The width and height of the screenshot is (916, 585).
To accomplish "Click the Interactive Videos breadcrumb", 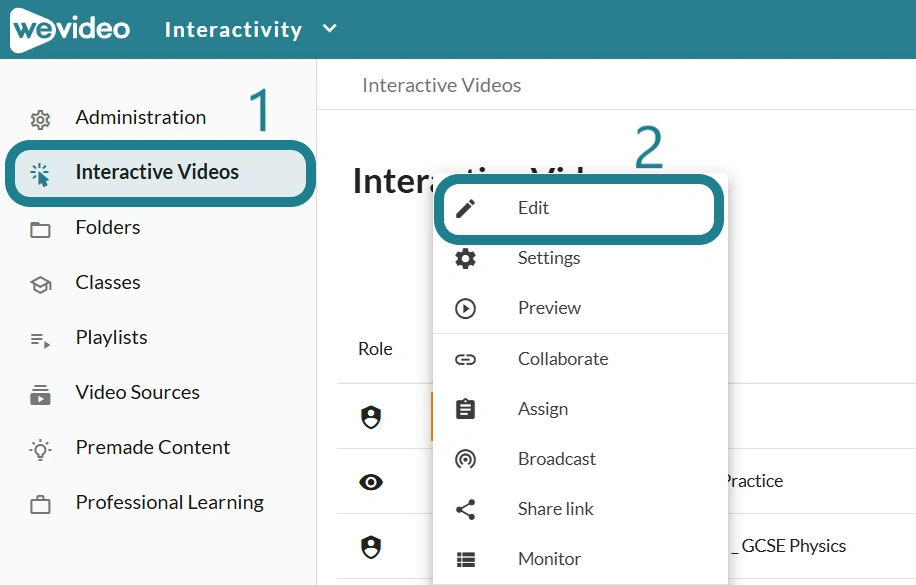I will pyautogui.click(x=442, y=85).
